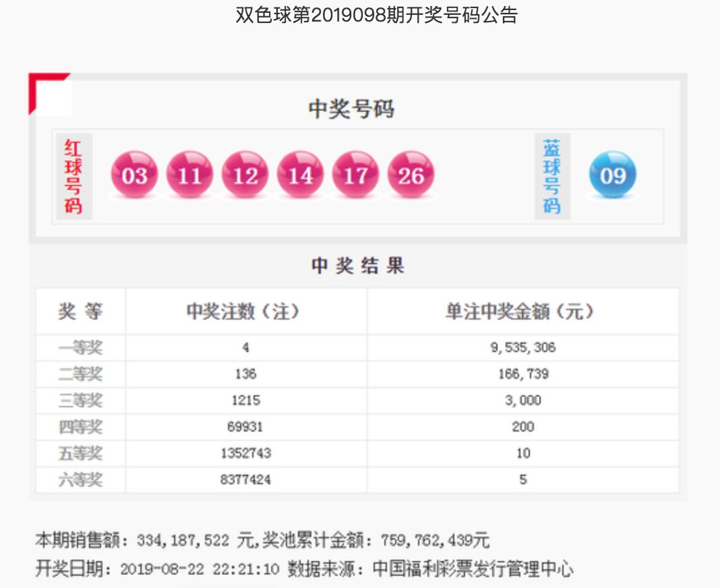Click the red ball numbered 17
The width and height of the screenshot is (720, 588).
(355, 175)
